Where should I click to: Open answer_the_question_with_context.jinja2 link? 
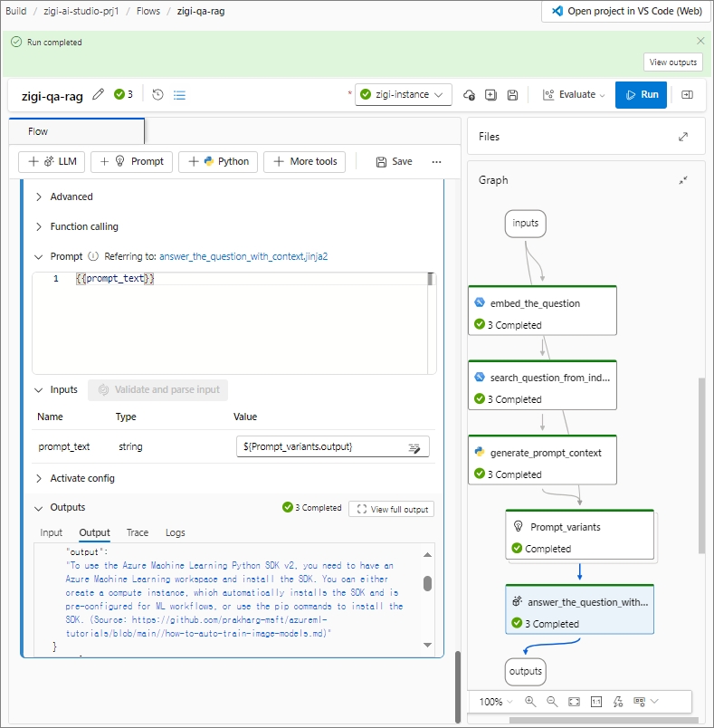(x=243, y=256)
